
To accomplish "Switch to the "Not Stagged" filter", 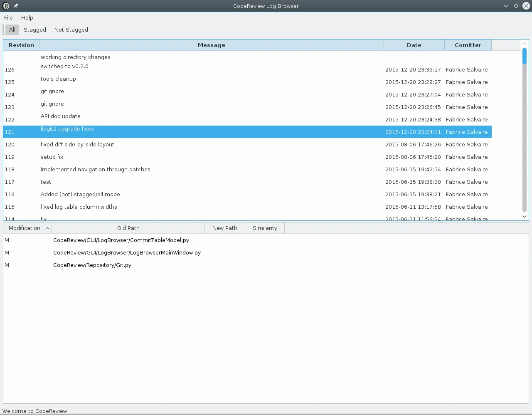I will [x=71, y=30].
